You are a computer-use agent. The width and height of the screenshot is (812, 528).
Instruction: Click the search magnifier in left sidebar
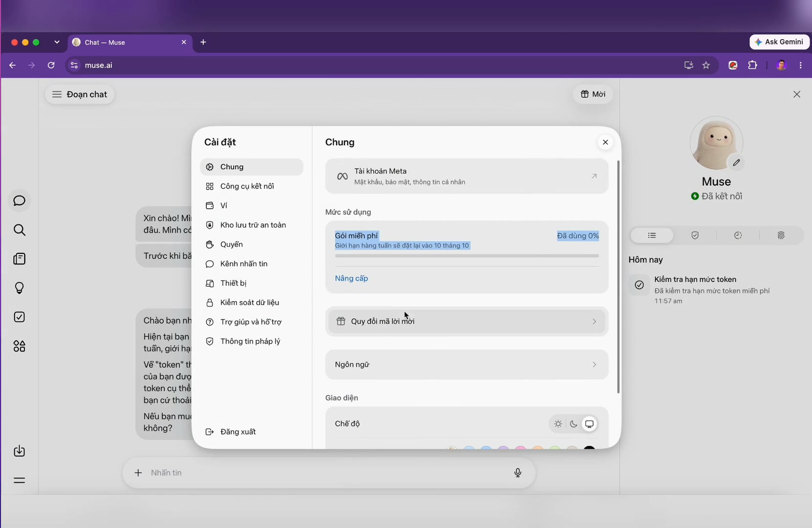click(x=20, y=230)
